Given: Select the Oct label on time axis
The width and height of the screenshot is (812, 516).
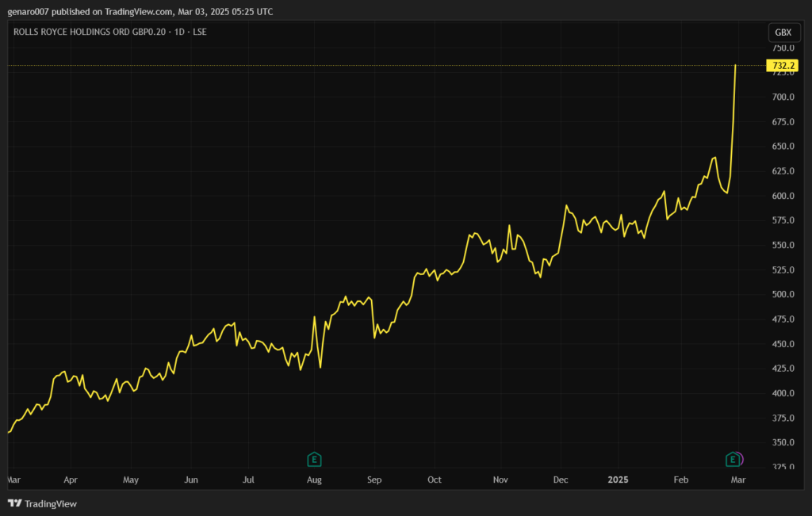Looking at the screenshot, I should (x=434, y=480).
